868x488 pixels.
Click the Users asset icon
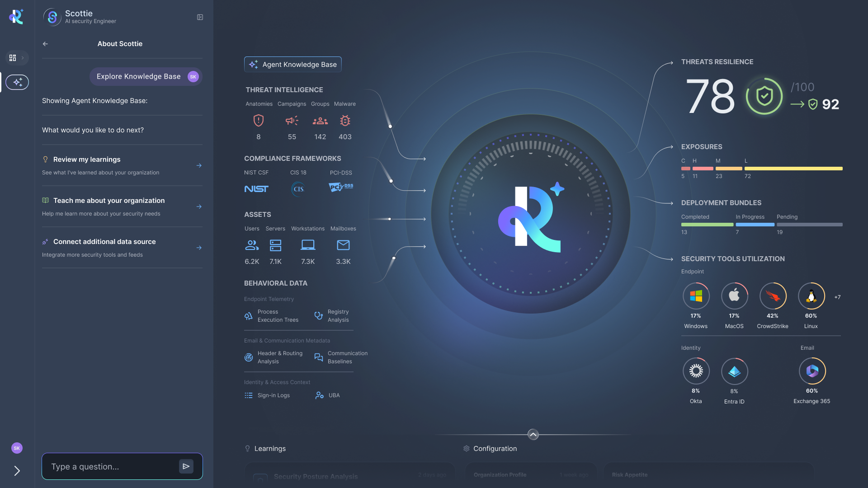click(252, 245)
